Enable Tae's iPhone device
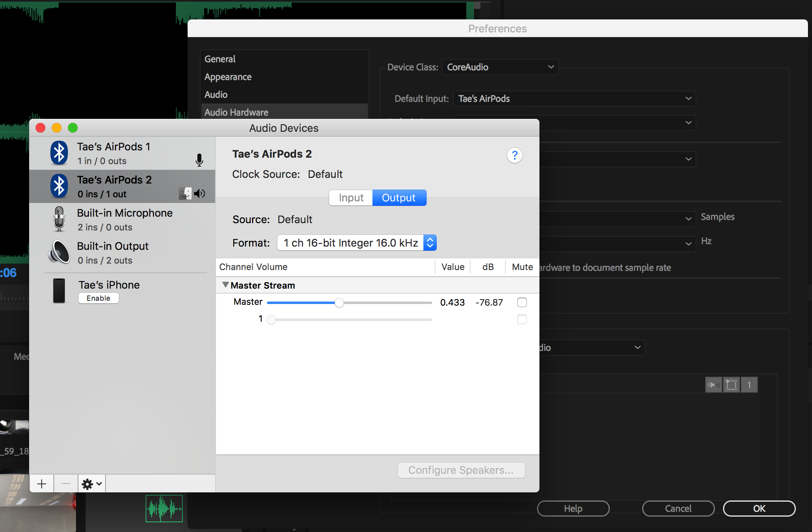Screen dimensions: 812x532 98,298
